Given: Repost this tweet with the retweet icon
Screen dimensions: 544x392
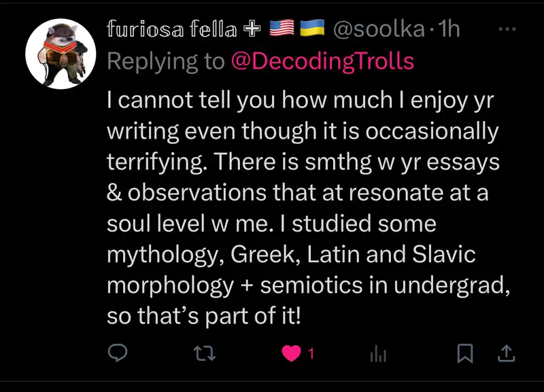Looking at the screenshot, I should pos(203,353).
